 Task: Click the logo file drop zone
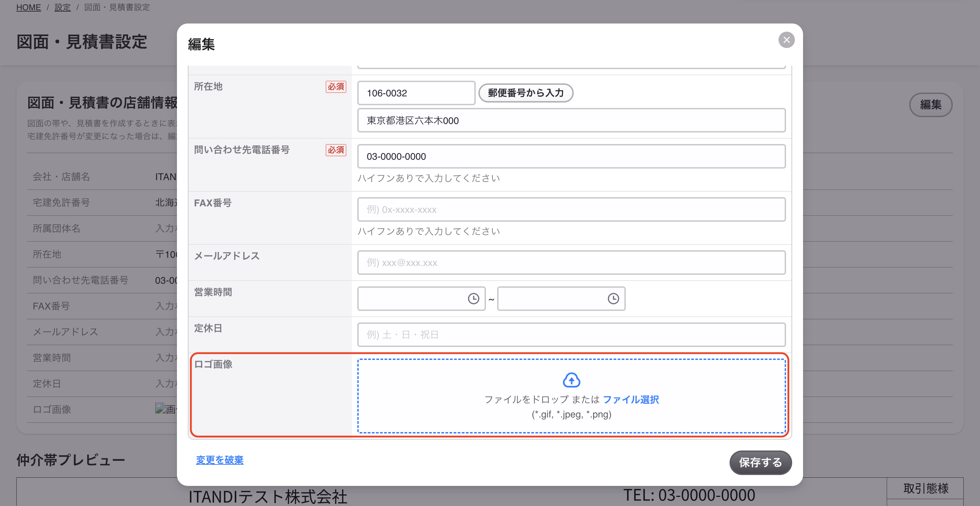571,396
